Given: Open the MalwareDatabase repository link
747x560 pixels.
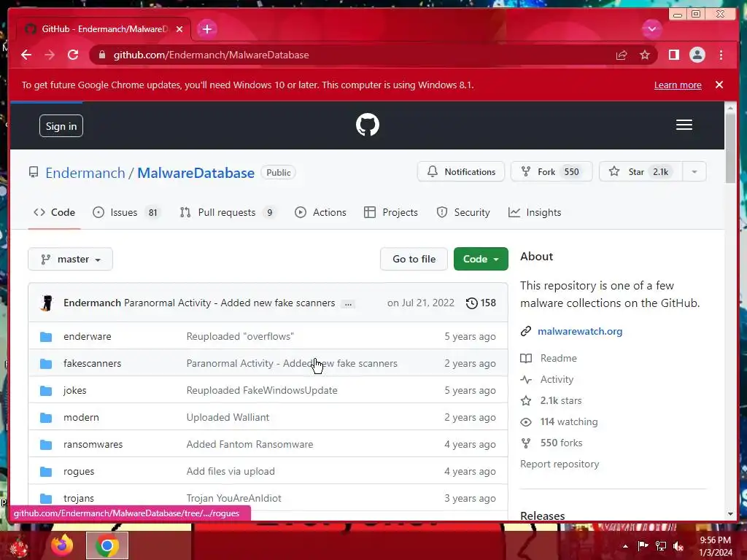Looking at the screenshot, I should coord(196,173).
